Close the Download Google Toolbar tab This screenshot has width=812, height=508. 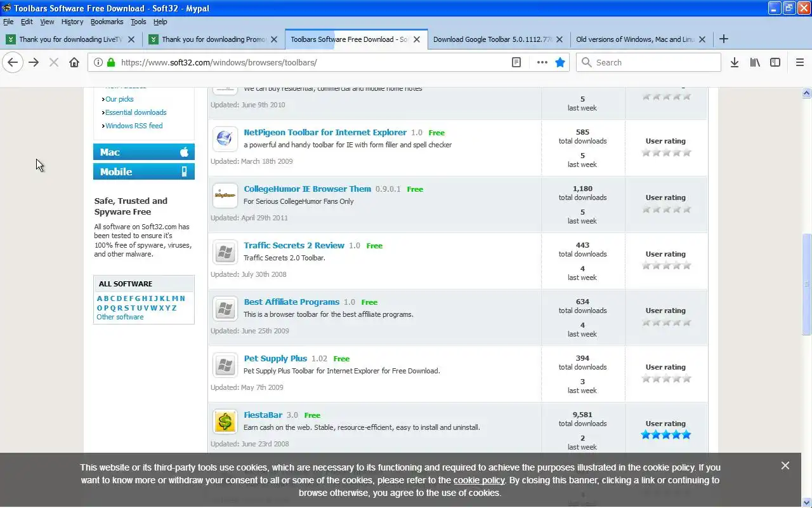(560, 39)
